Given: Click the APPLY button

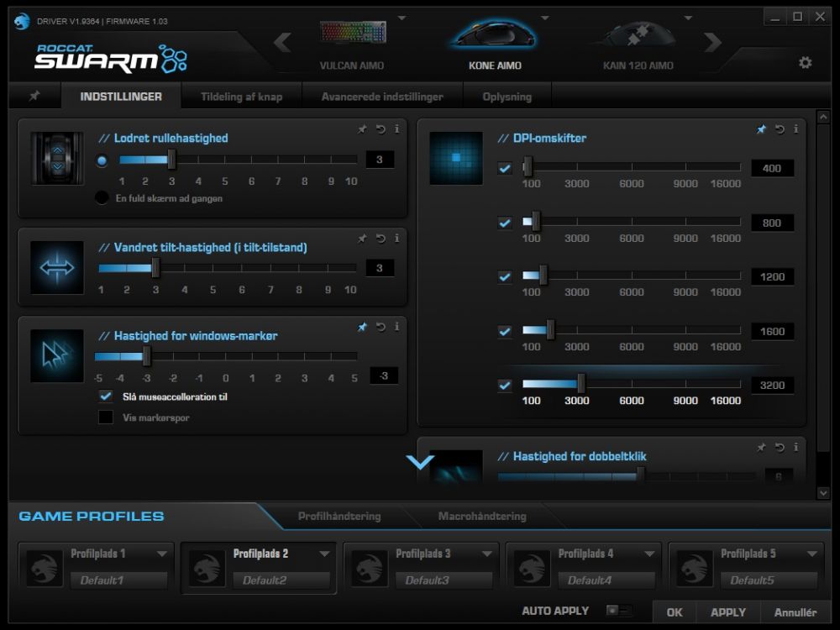Looking at the screenshot, I should 728,612.
